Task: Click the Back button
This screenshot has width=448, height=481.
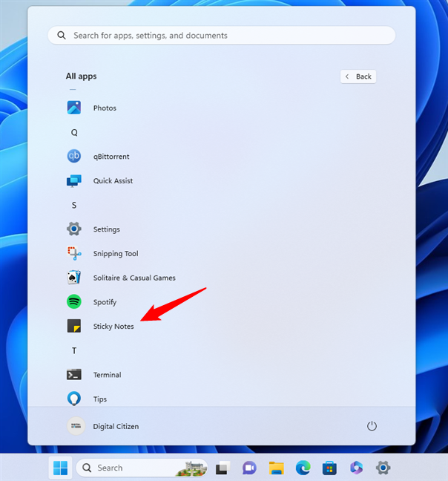Action: (358, 76)
